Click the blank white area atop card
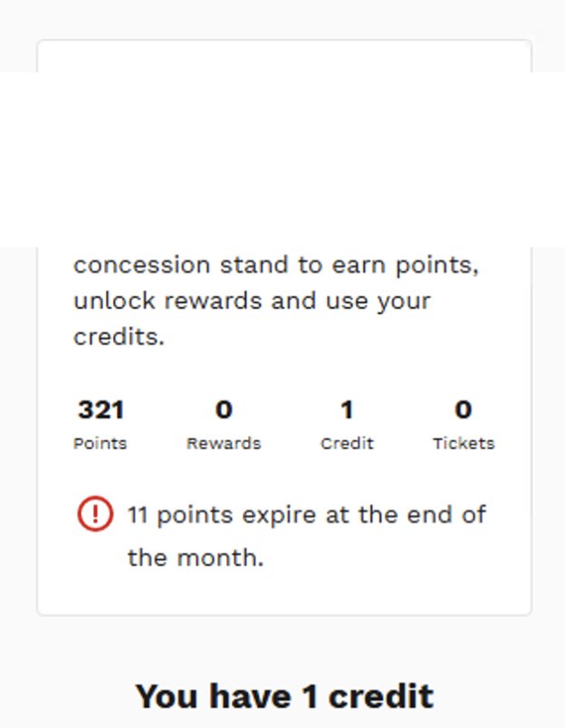 tap(284, 57)
